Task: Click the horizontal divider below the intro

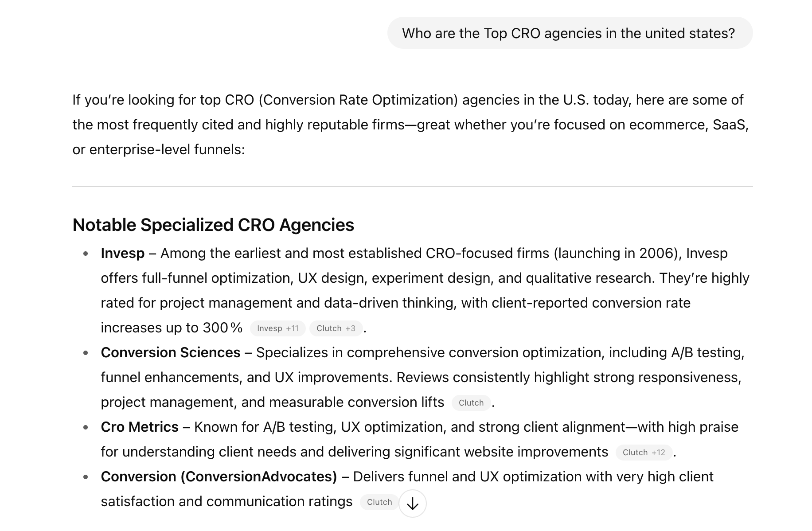Action: click(412, 187)
